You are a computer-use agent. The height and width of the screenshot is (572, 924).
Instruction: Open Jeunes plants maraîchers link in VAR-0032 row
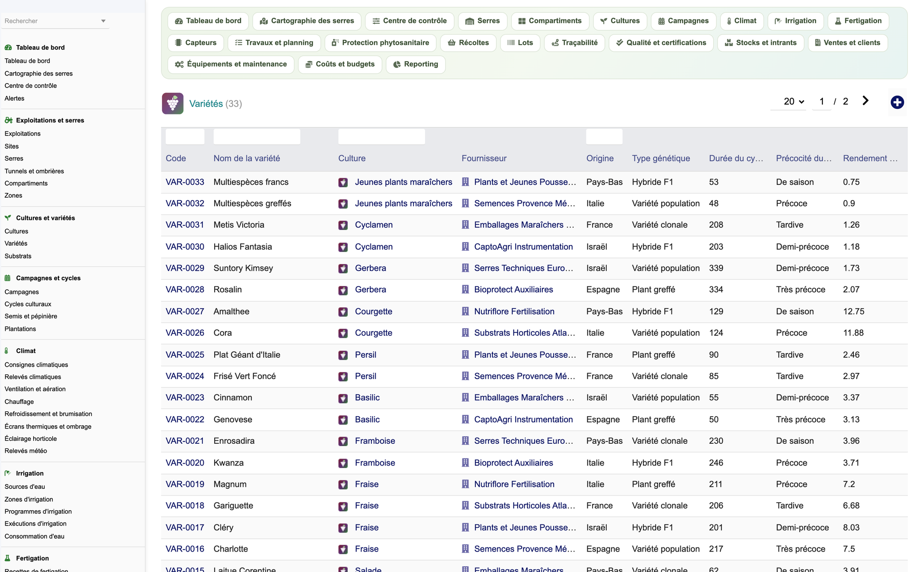point(404,203)
